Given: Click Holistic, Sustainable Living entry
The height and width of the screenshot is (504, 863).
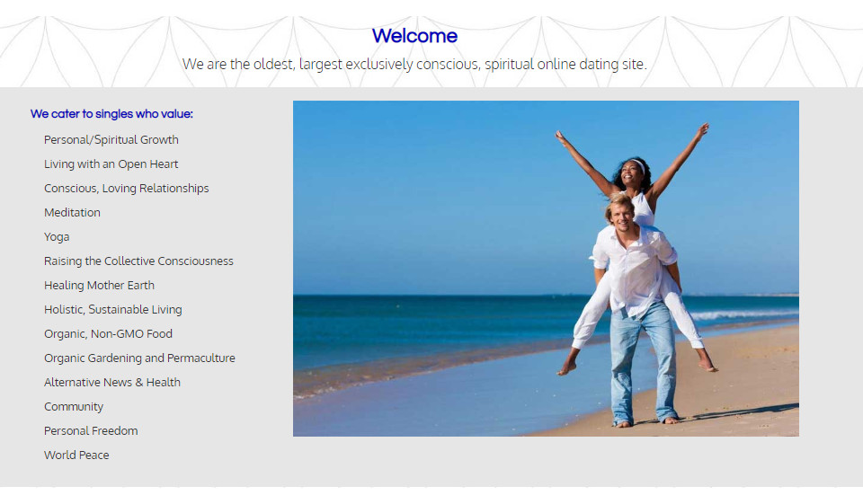Looking at the screenshot, I should tap(112, 310).
